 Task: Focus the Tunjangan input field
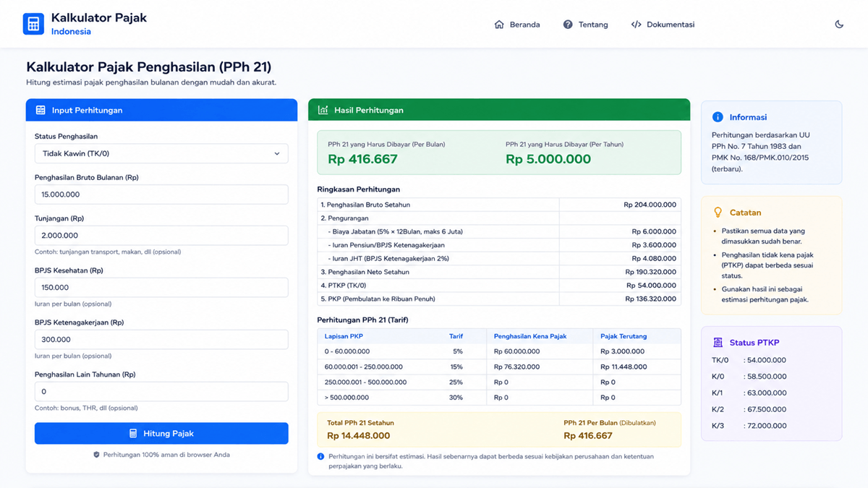(x=161, y=236)
